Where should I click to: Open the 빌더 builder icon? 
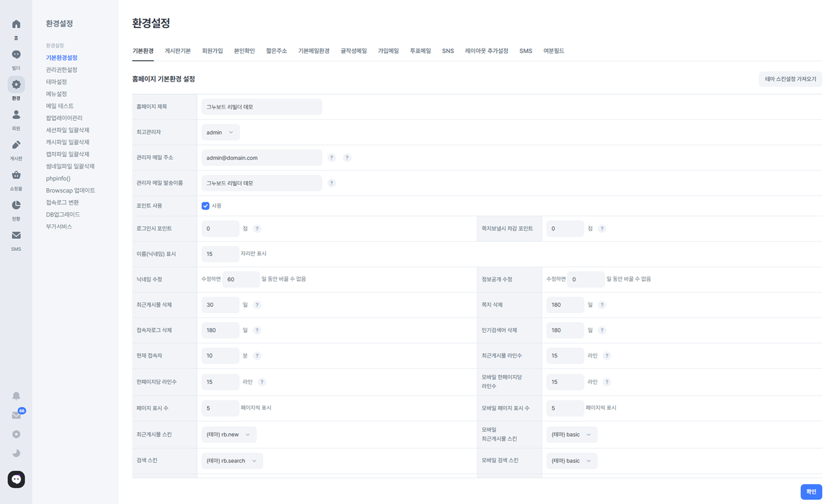coord(16,55)
